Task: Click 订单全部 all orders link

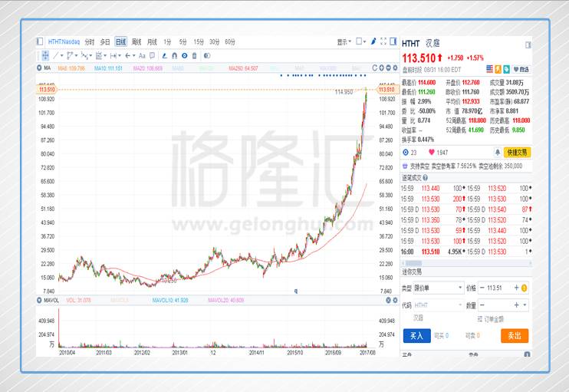Action: [x=490, y=319]
